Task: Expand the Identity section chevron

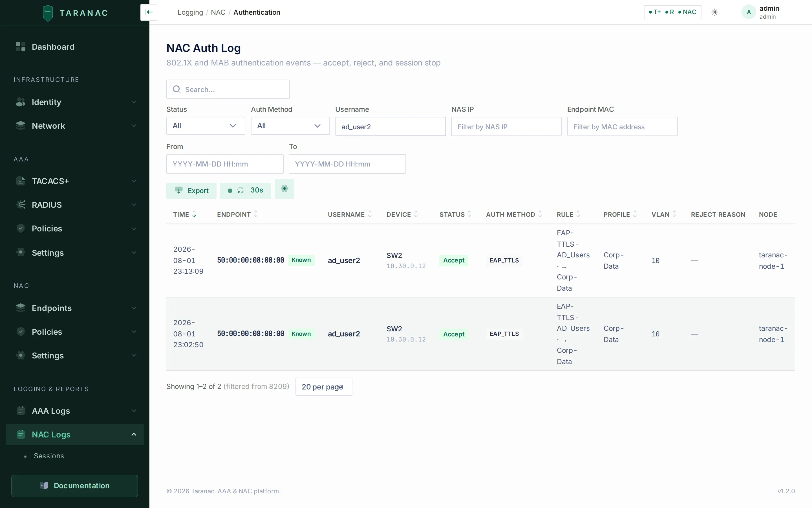Action: pos(134,102)
